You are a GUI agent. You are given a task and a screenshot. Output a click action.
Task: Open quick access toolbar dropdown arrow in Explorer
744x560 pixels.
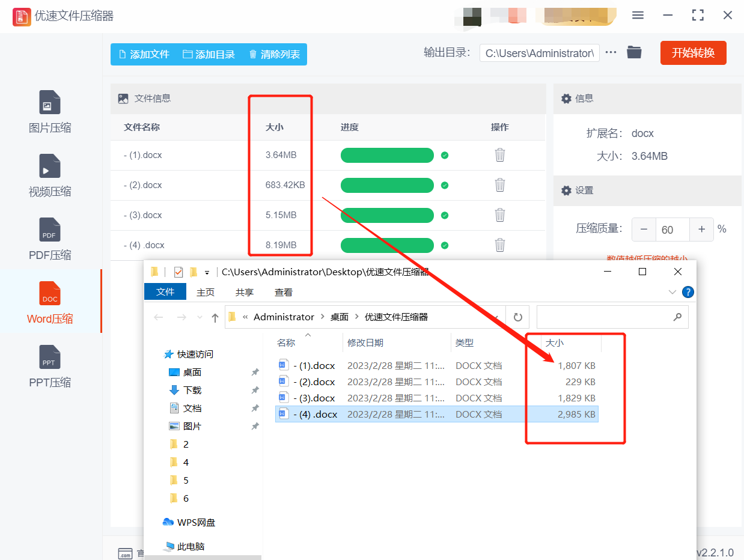click(x=207, y=272)
